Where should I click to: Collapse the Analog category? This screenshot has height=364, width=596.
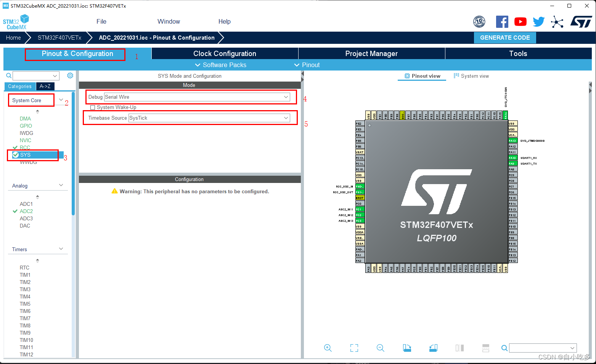pos(61,185)
